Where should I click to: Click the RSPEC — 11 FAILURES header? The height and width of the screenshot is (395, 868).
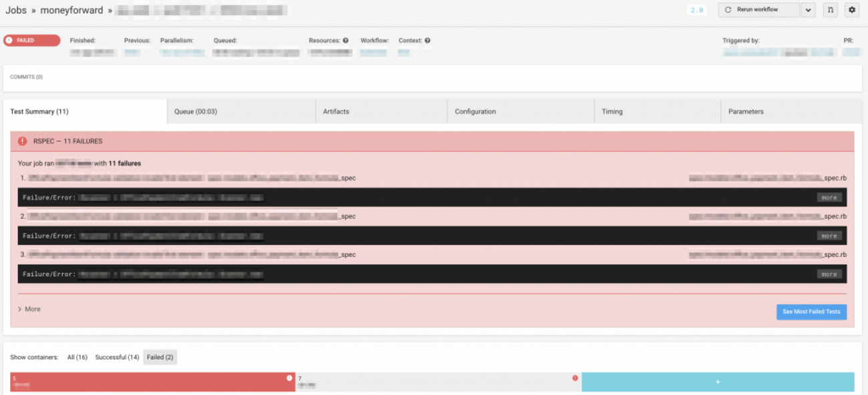pos(432,141)
